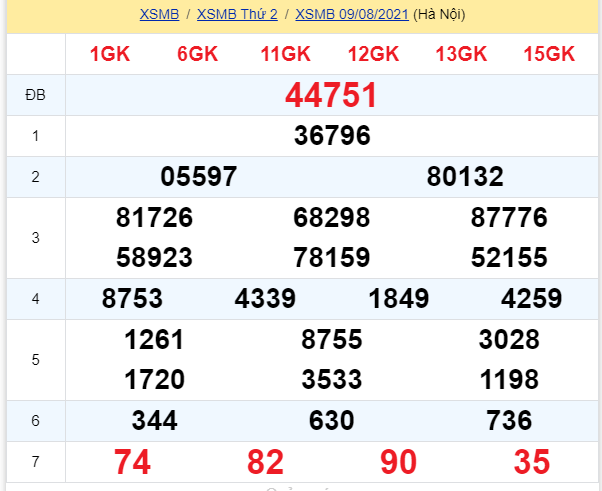Select fifth prize number 1198

click(x=509, y=380)
